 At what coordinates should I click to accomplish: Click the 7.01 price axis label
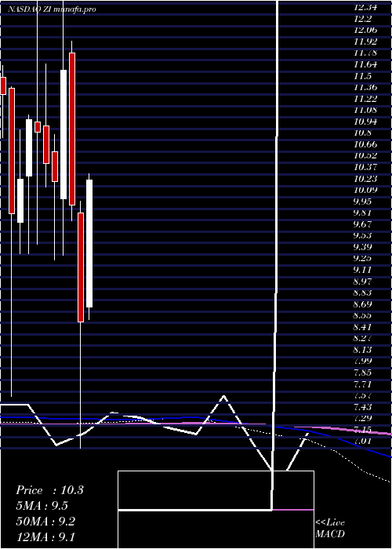[x=362, y=441]
